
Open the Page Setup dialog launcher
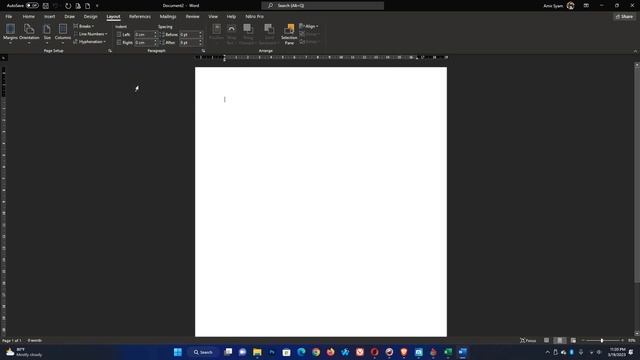tap(110, 51)
